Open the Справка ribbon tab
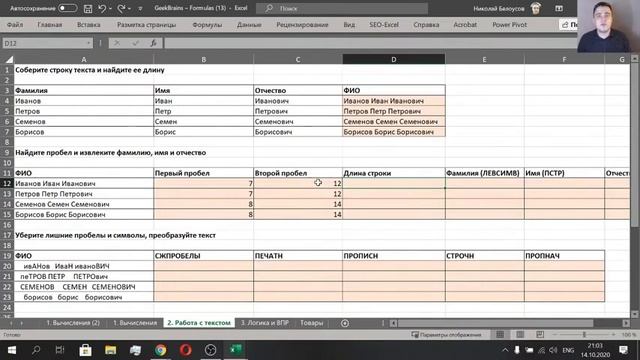This screenshot has width=640, height=360. (426, 25)
